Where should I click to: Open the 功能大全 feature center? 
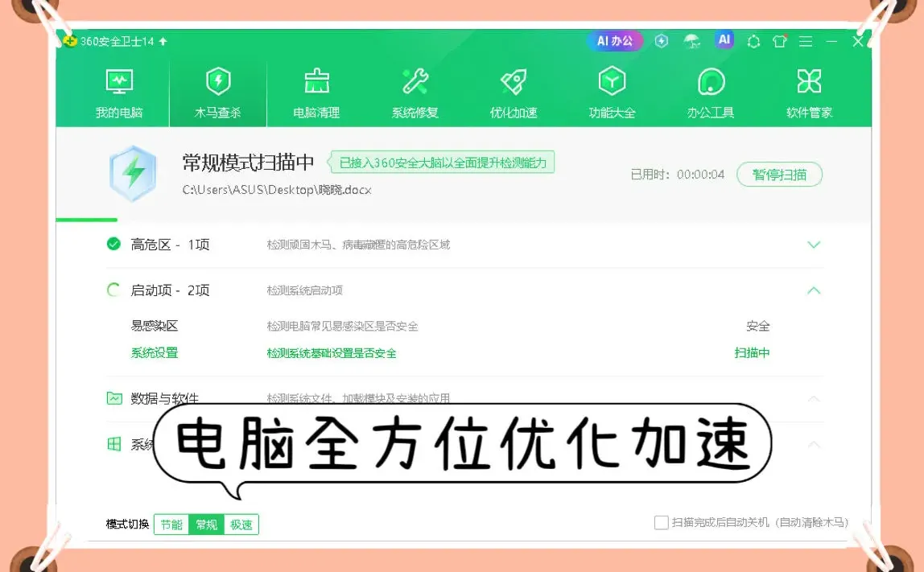pos(612,93)
